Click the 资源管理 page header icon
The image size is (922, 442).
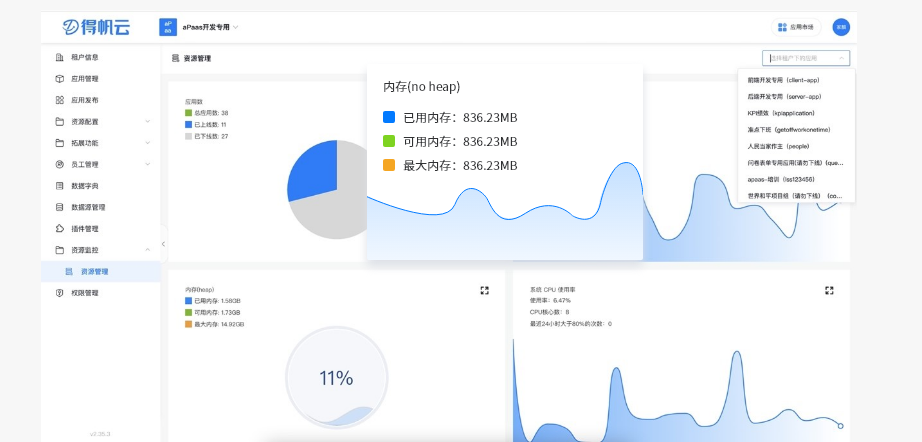coord(175,58)
